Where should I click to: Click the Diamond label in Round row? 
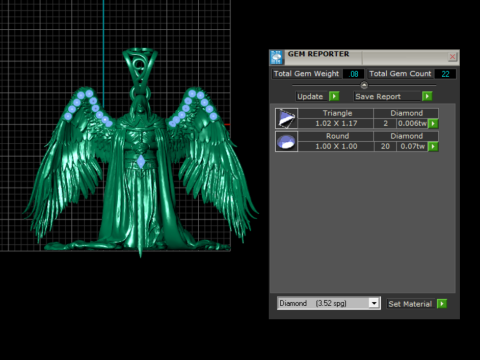tap(406, 136)
